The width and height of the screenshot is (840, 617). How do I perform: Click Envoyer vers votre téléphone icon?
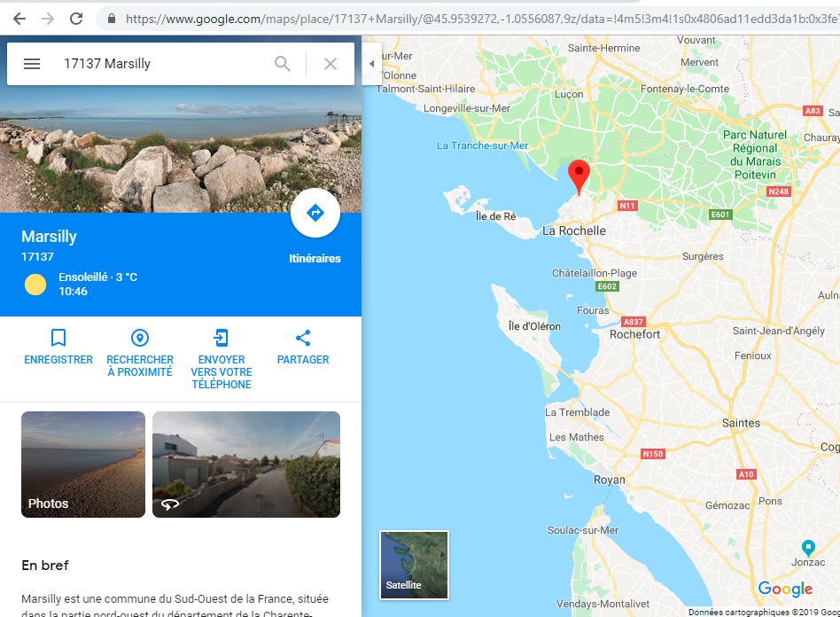coord(221,338)
